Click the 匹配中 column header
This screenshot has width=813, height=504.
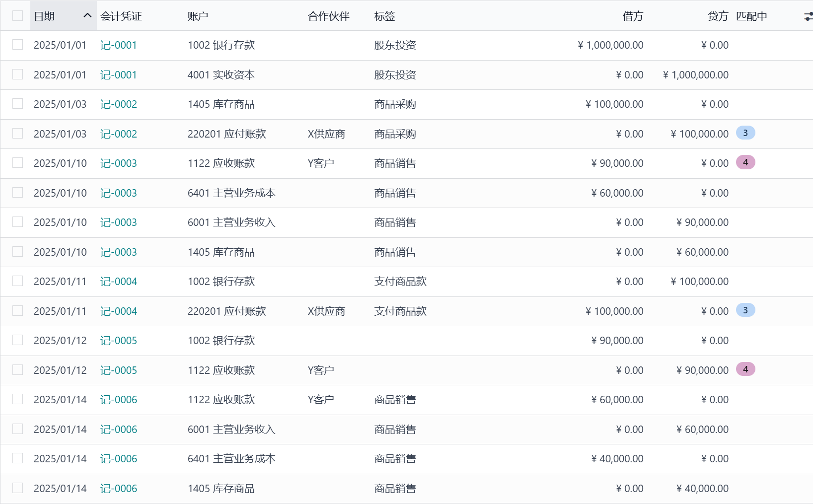(751, 16)
